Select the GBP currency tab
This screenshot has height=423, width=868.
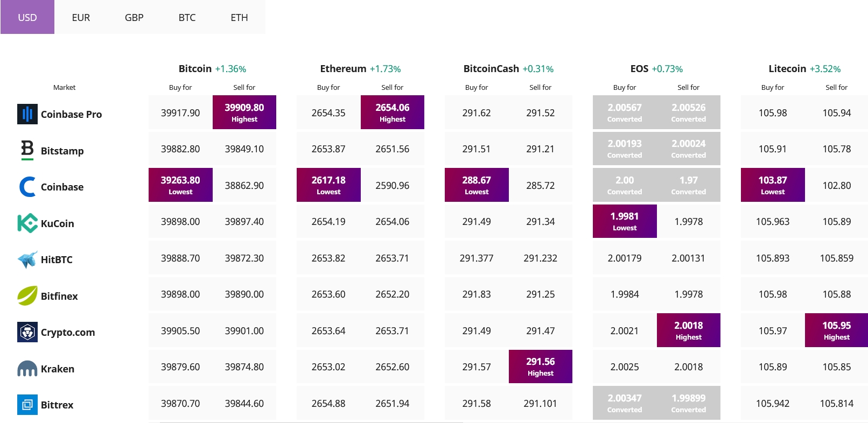pyautogui.click(x=134, y=17)
